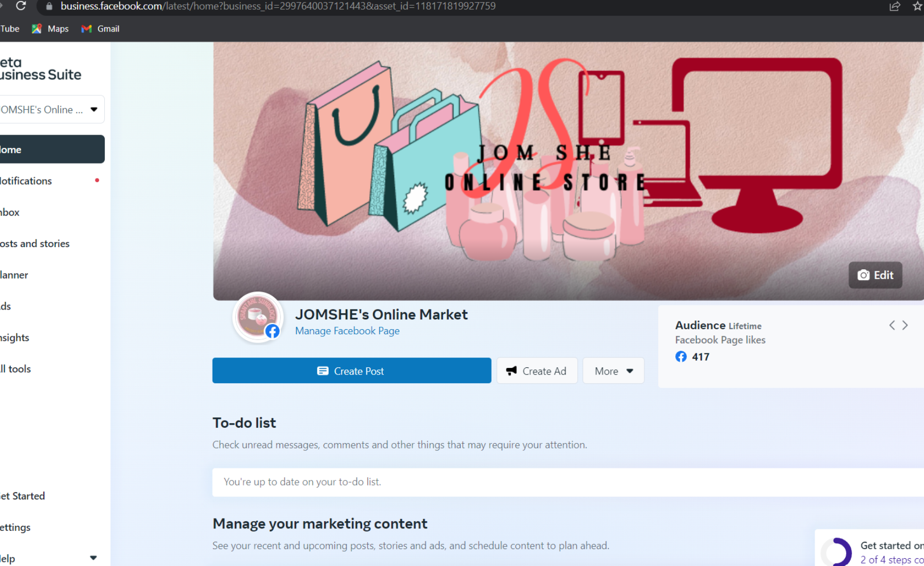
Task: Expand the Help menu in the sidebar
Action: pyautogui.click(x=51, y=558)
